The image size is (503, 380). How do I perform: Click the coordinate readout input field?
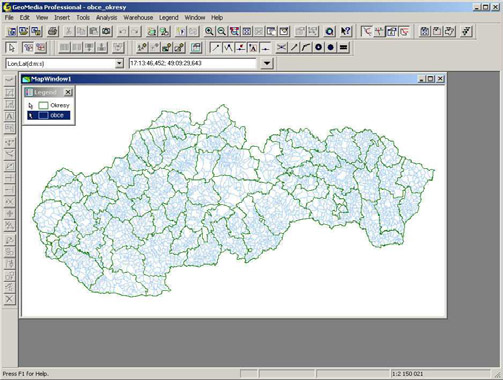tap(193, 63)
